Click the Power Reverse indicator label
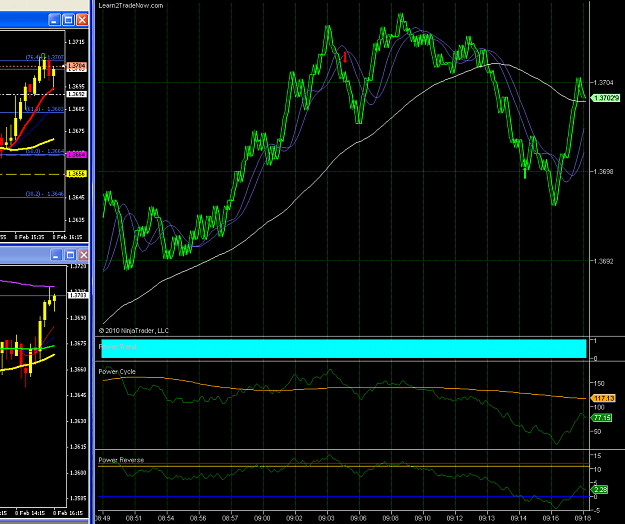The height and width of the screenshot is (524, 625). click(x=121, y=460)
